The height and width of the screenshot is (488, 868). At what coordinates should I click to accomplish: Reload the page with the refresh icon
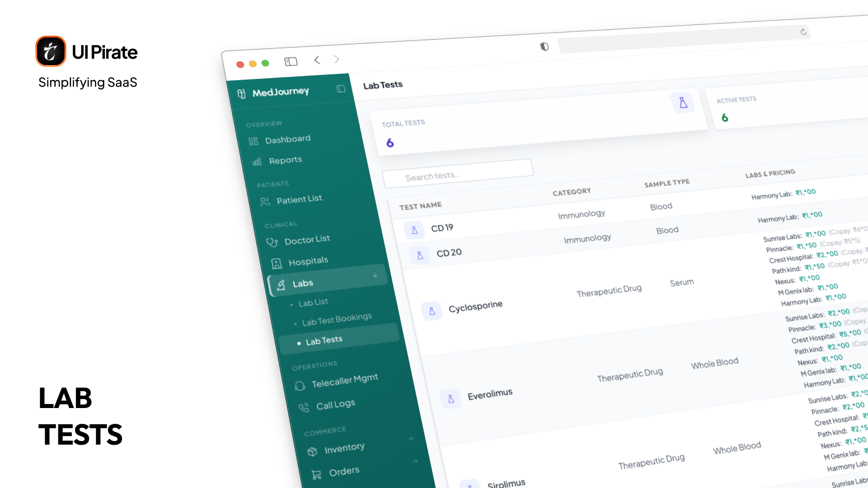(x=803, y=32)
